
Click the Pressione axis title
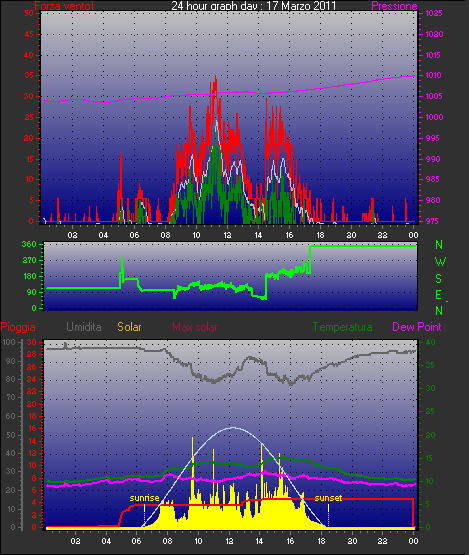(x=394, y=6)
